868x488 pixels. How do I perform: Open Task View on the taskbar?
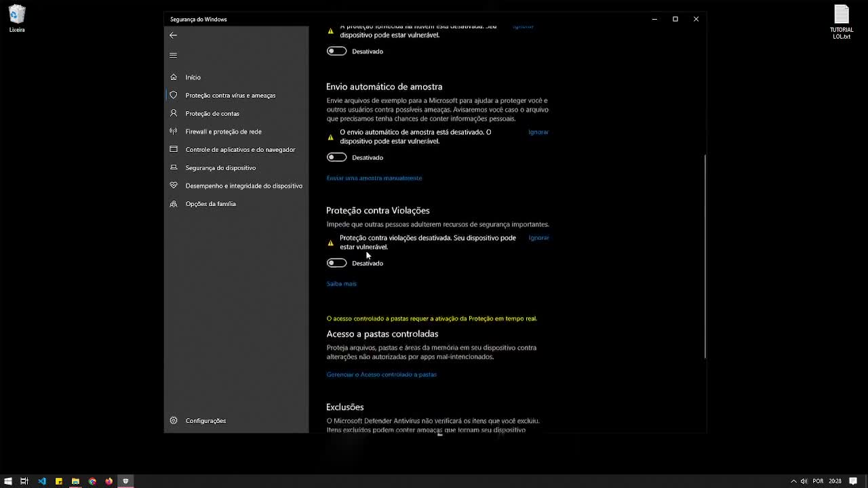click(24, 482)
